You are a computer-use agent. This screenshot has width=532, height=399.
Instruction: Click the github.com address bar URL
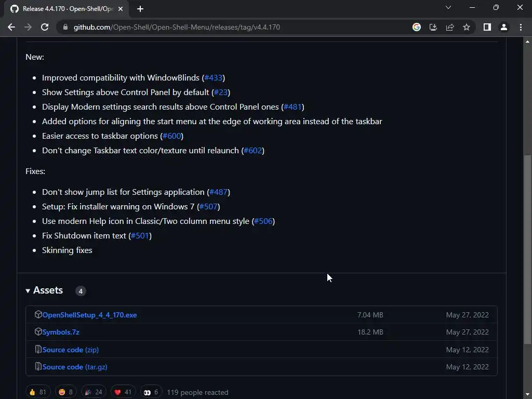pyautogui.click(x=177, y=27)
